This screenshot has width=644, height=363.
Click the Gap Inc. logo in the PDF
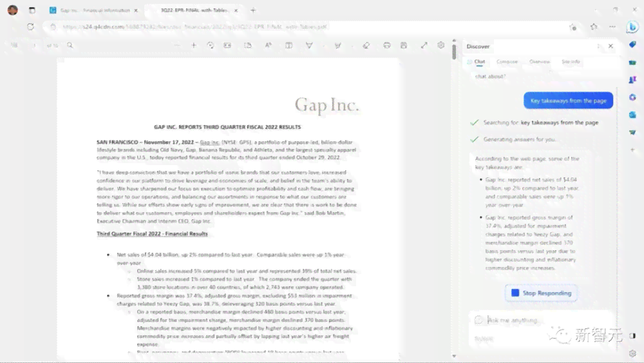tap(327, 105)
